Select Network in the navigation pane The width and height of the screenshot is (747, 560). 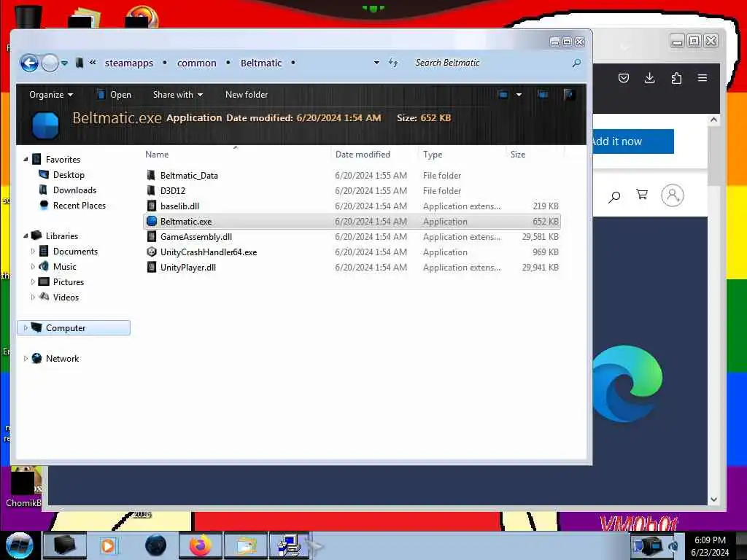point(62,358)
